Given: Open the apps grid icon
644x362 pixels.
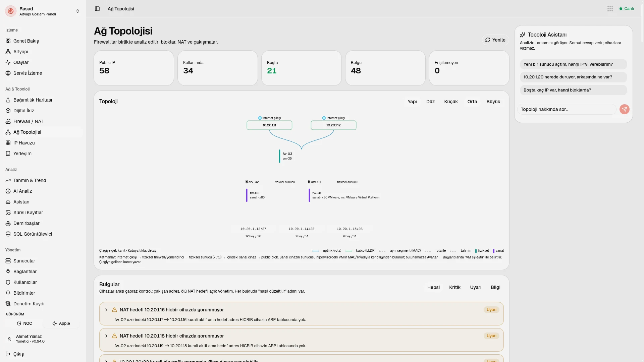Looking at the screenshot, I should [610, 9].
